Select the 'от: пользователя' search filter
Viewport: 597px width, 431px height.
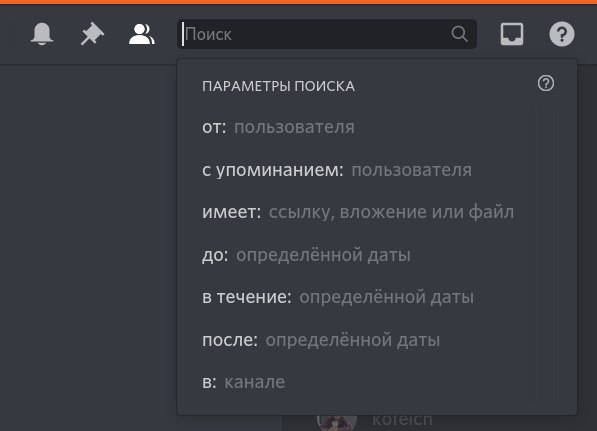tap(377, 127)
